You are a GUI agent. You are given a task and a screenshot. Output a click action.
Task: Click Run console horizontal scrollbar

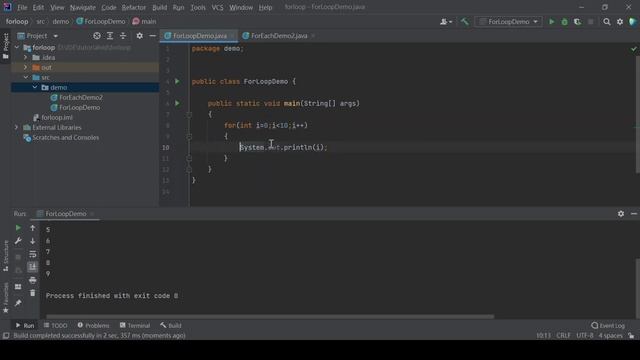(269, 316)
